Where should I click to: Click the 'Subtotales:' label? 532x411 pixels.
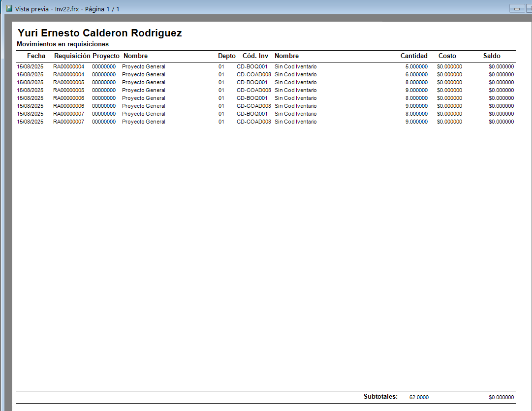point(381,396)
